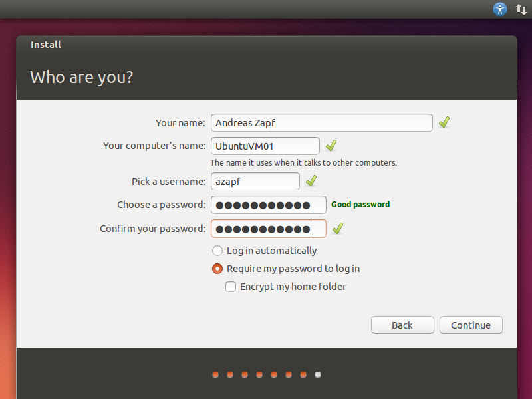Viewport: 532px width, 399px height.
Task: Open the network connections indicator
Action: [521, 9]
